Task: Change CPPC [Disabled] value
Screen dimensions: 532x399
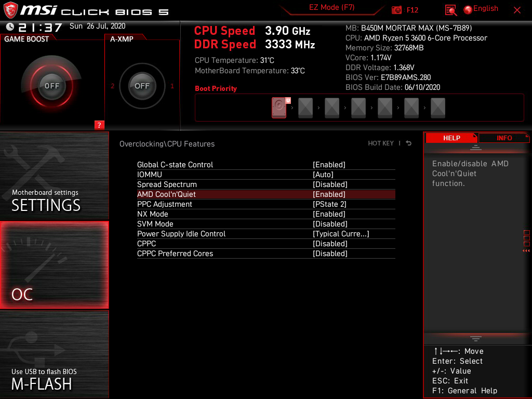Action: (330, 243)
